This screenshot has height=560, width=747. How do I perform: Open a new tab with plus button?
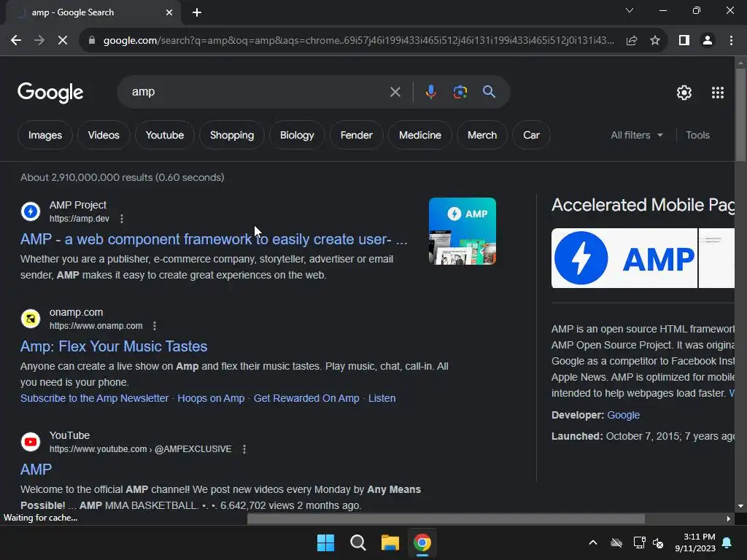click(x=197, y=12)
